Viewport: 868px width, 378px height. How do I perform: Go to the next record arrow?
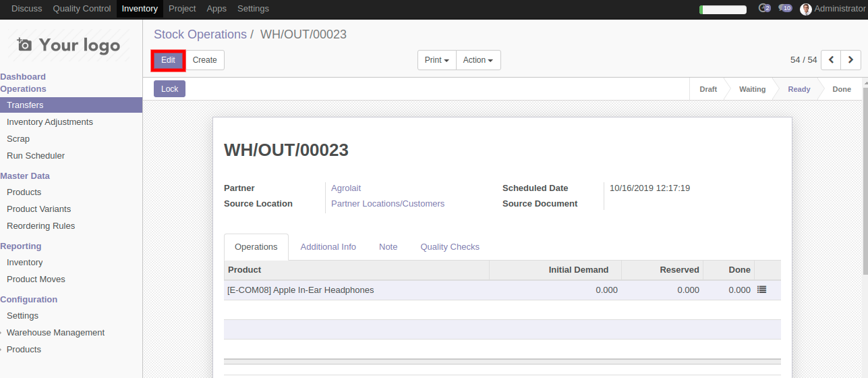(850, 60)
